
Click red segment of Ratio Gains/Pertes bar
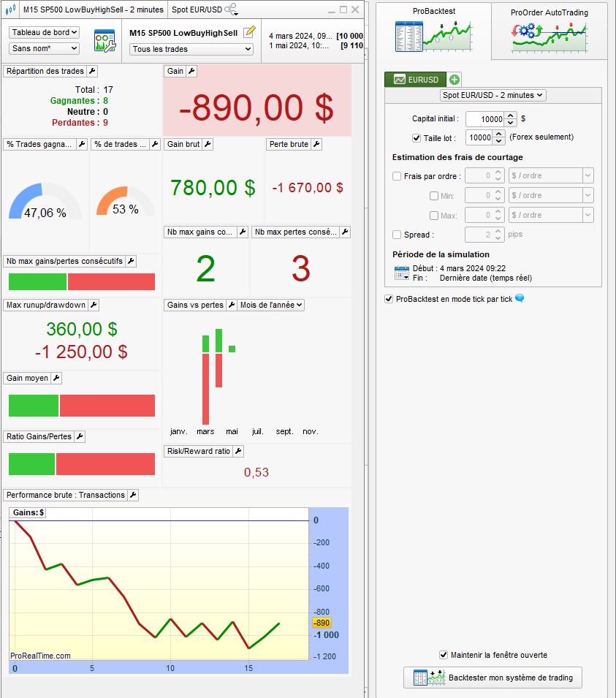(105, 464)
